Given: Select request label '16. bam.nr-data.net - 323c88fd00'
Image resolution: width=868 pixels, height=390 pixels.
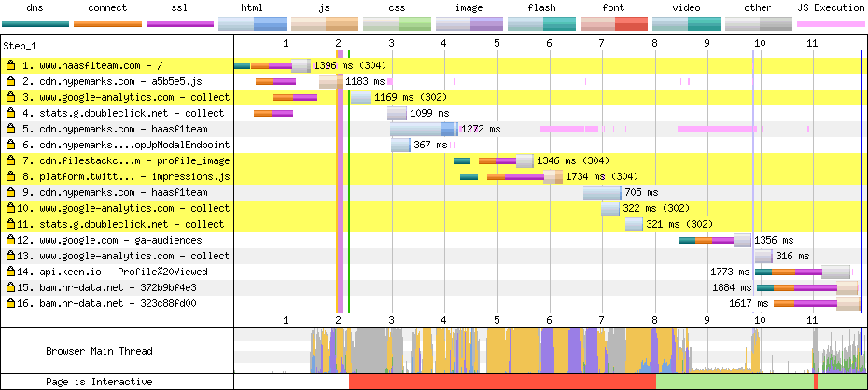Looking at the screenshot, I should click(106, 303).
